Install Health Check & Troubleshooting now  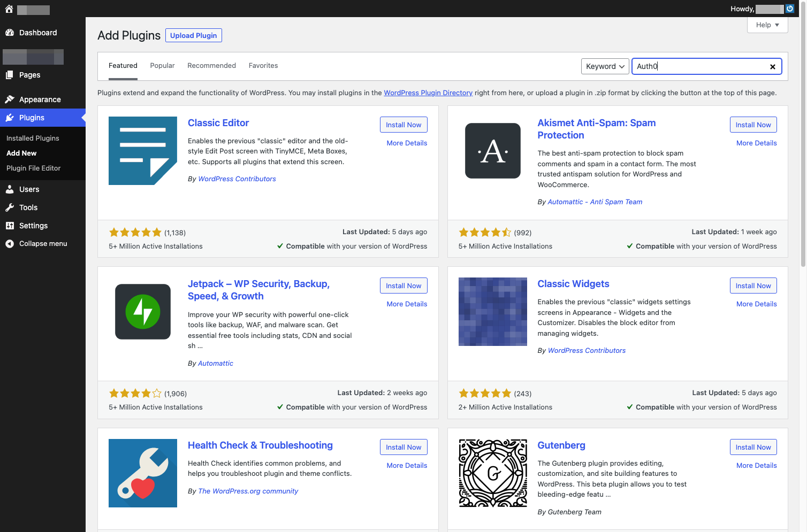(403, 447)
